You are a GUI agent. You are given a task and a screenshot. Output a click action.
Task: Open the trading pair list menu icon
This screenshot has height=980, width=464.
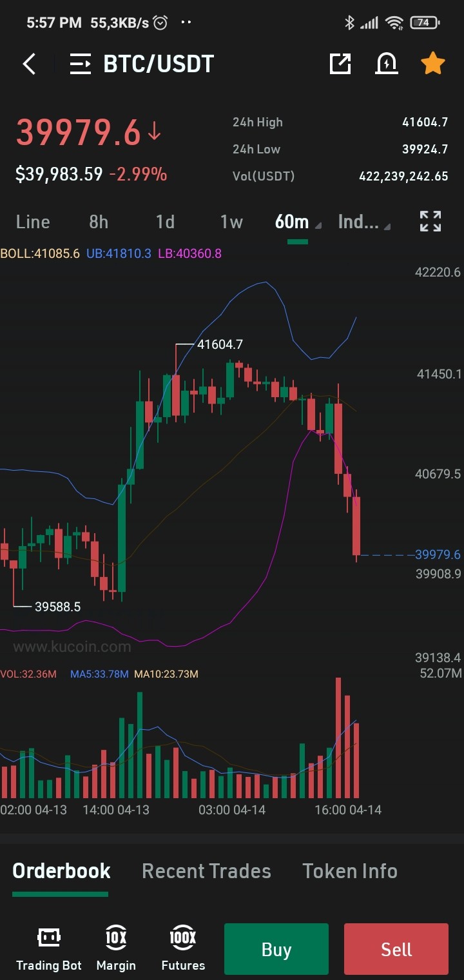point(81,64)
